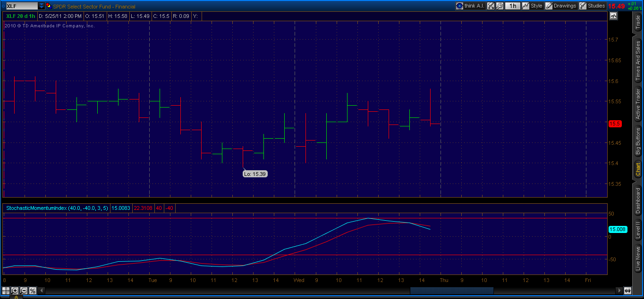The width and height of the screenshot is (644, 299).
Task: Click the +0.06% change value
Action: 635,8
